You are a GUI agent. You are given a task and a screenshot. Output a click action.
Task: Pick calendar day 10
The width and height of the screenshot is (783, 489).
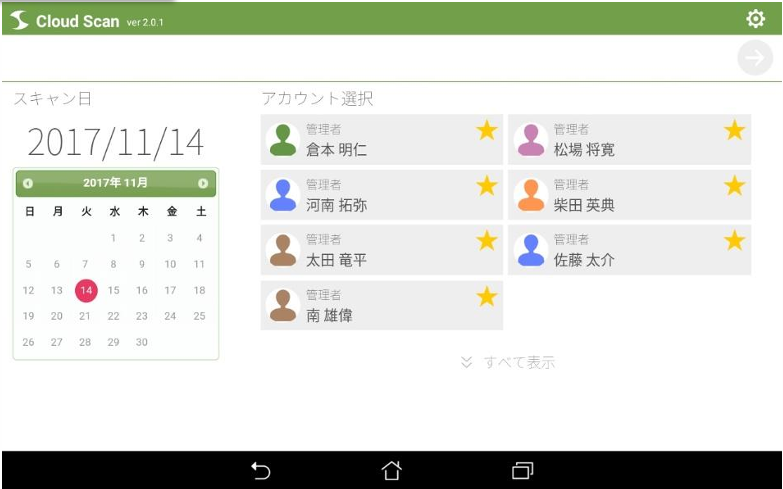point(170,264)
